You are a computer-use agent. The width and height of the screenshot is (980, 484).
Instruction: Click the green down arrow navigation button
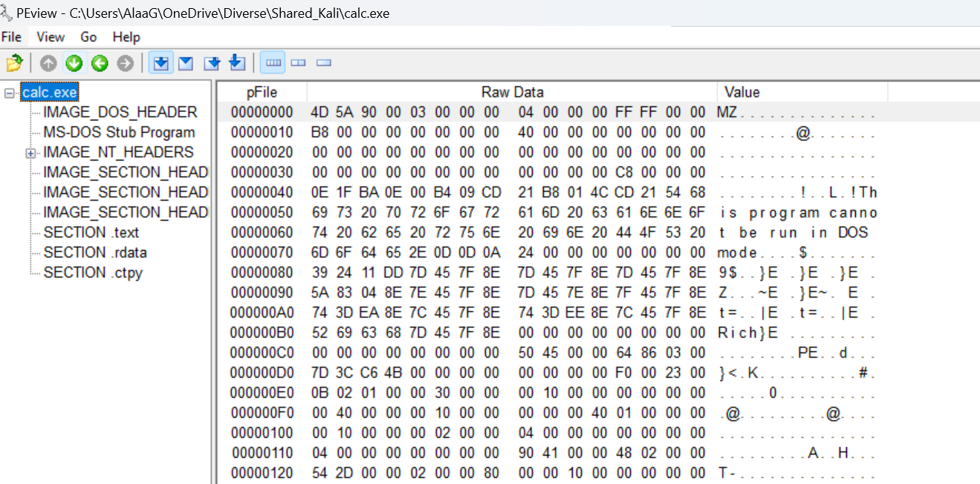coord(74,64)
